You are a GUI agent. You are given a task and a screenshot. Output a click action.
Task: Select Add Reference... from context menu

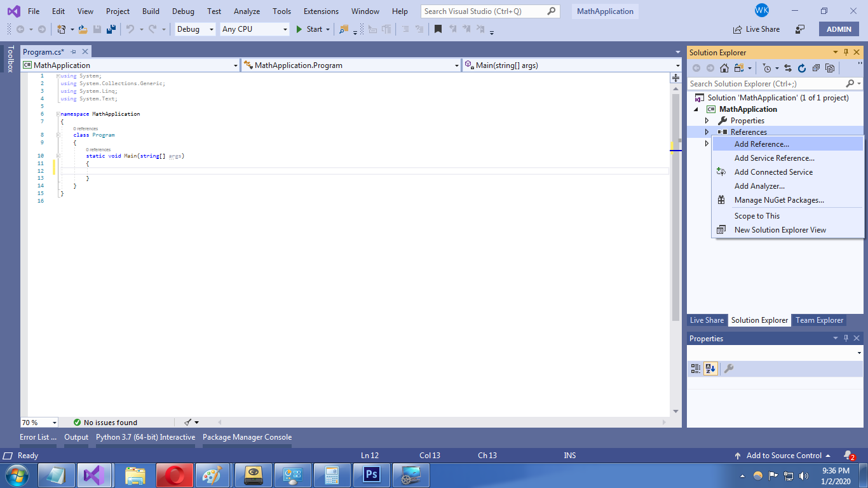point(788,144)
